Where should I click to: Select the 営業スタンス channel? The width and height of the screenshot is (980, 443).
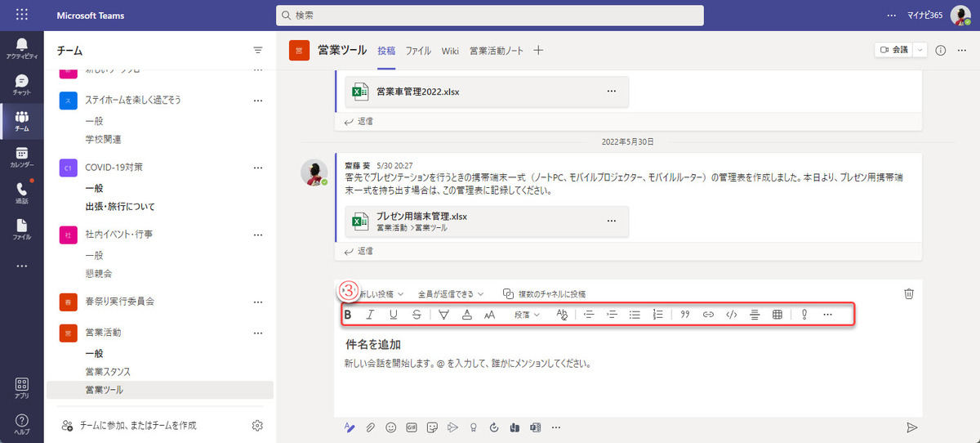coord(108,372)
